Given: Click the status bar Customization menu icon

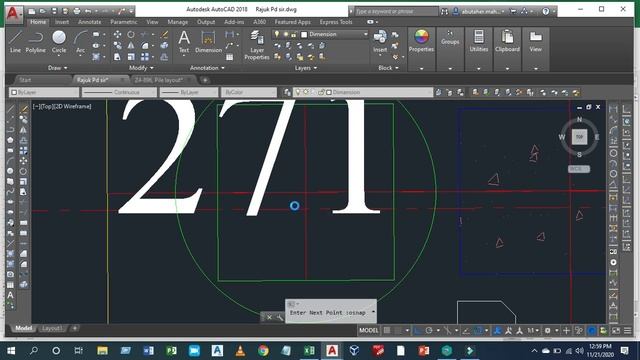Looking at the screenshot, I should click(x=627, y=330).
